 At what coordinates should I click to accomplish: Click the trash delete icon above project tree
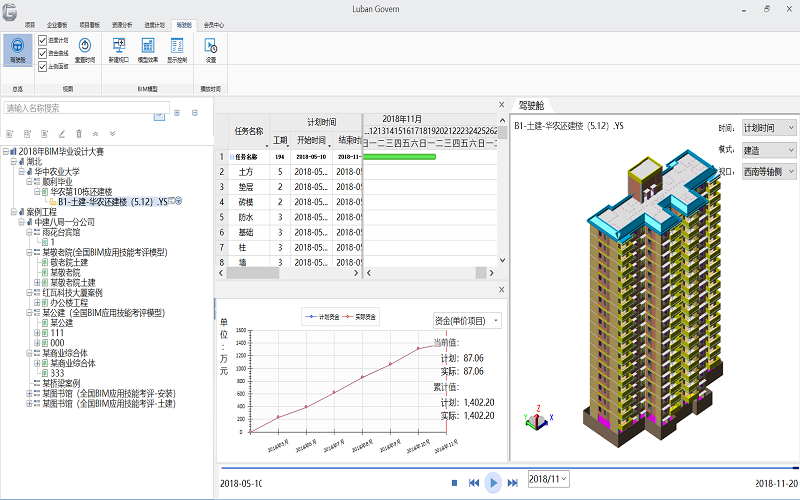click(x=79, y=134)
